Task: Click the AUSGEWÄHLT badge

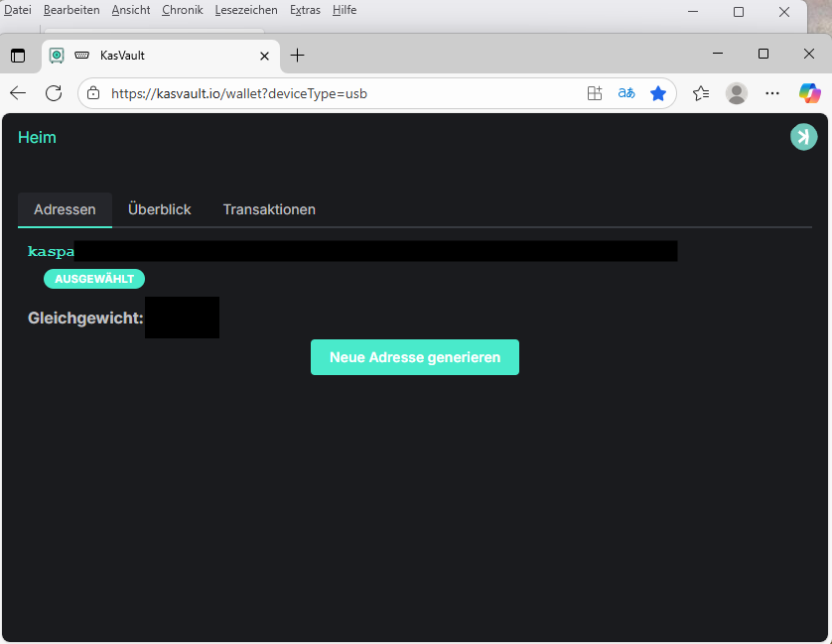Action: pos(94,279)
